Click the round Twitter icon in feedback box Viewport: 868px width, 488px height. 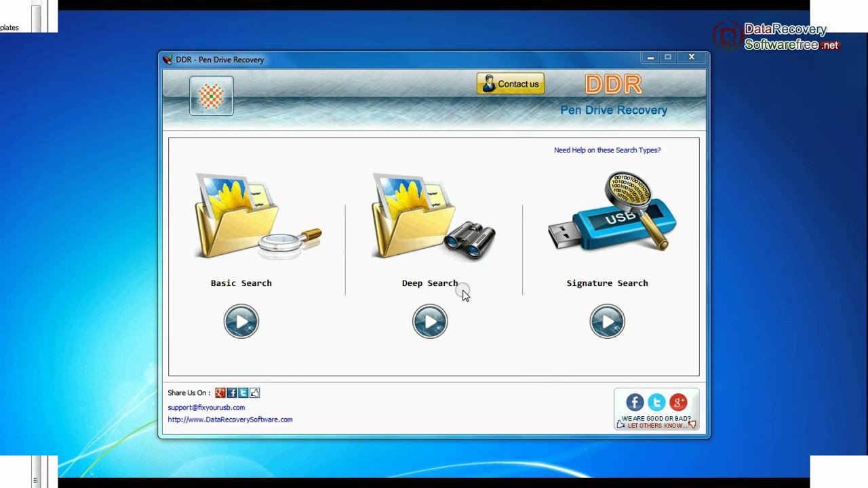point(656,403)
